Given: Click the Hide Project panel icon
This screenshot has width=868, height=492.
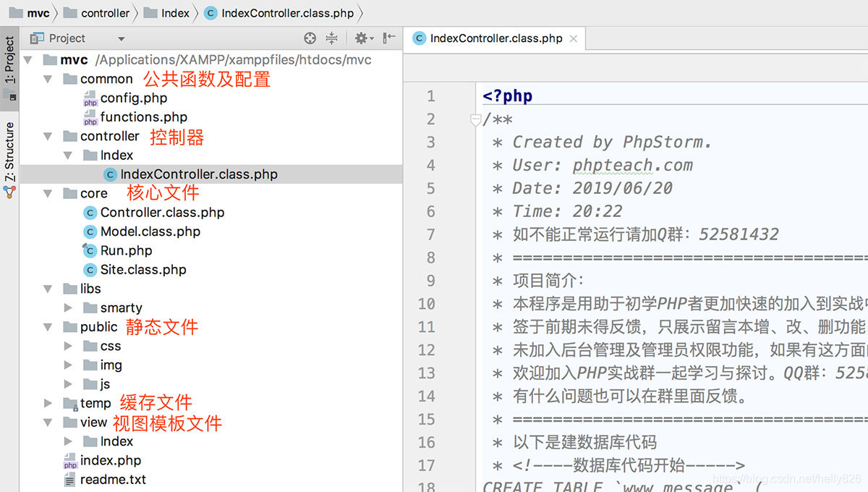Looking at the screenshot, I should click(x=389, y=38).
